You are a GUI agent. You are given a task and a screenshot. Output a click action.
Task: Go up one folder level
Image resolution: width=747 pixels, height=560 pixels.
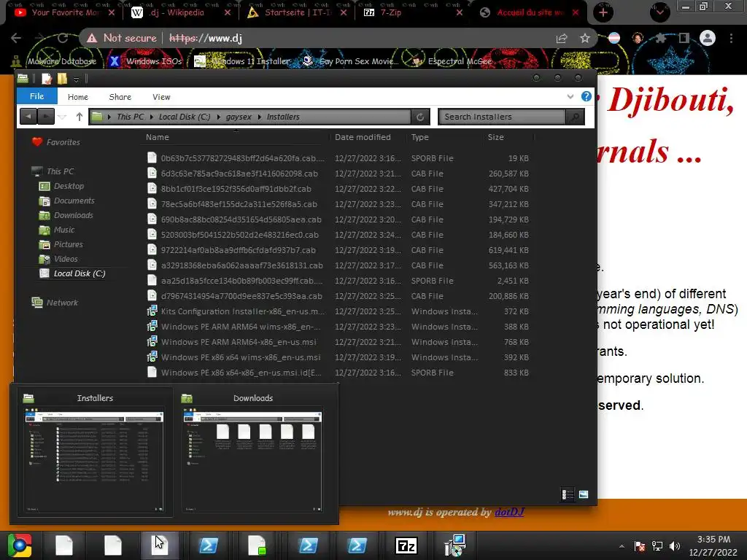click(79, 117)
